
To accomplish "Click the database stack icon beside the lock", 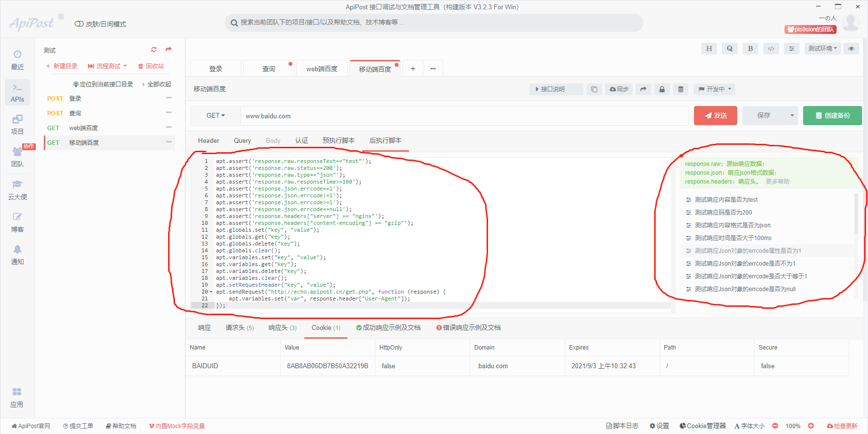I will click(681, 89).
